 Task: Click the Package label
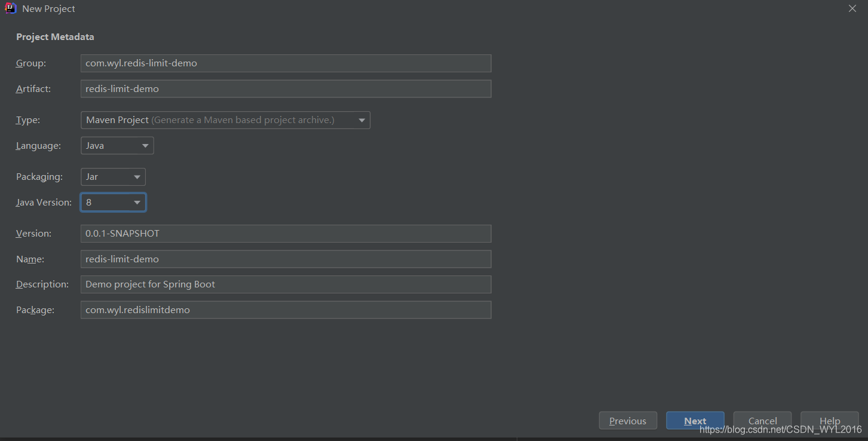[x=35, y=310]
